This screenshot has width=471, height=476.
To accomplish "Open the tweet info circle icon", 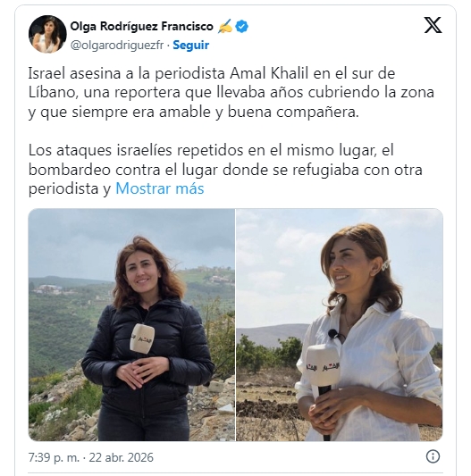I will click(433, 456).
